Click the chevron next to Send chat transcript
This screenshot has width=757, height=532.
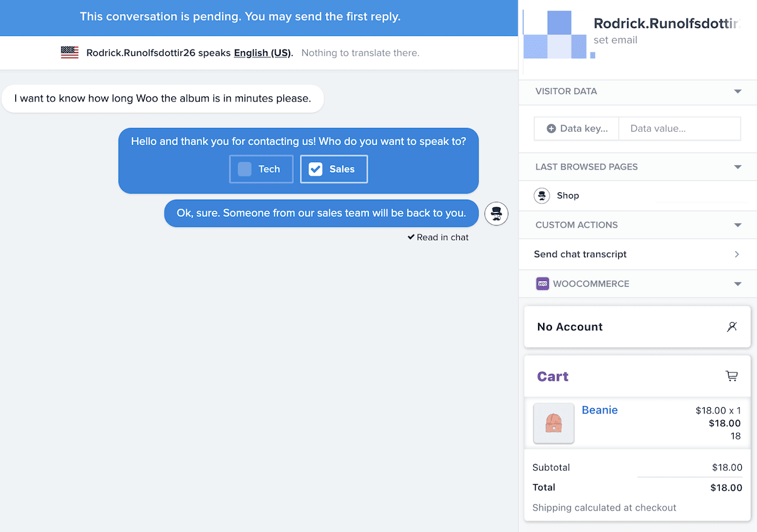pos(737,254)
